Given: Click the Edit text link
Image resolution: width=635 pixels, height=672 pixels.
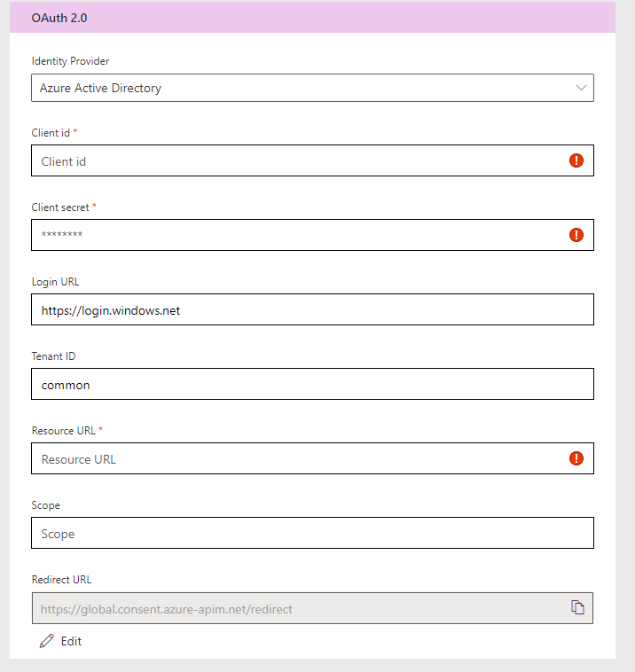Looking at the screenshot, I should [71, 641].
